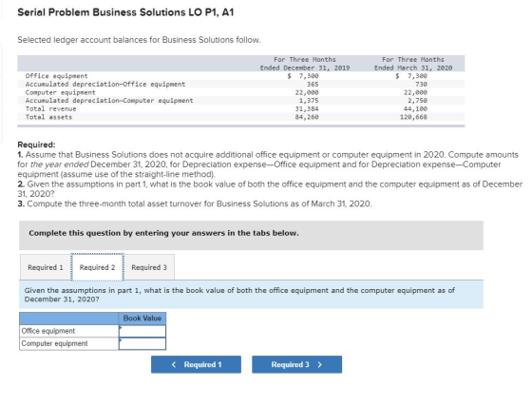Open the Required 3 tab
The width and height of the screenshot is (532, 406).
149,267
